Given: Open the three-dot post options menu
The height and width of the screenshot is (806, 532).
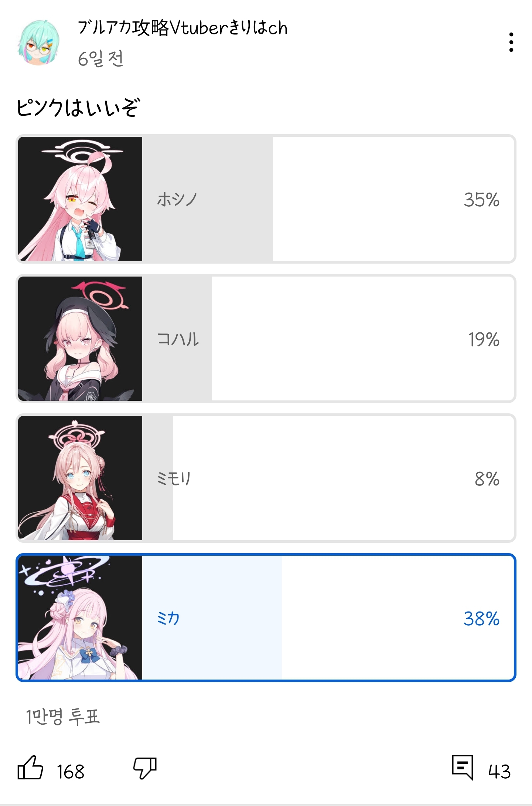Looking at the screenshot, I should point(511,42).
